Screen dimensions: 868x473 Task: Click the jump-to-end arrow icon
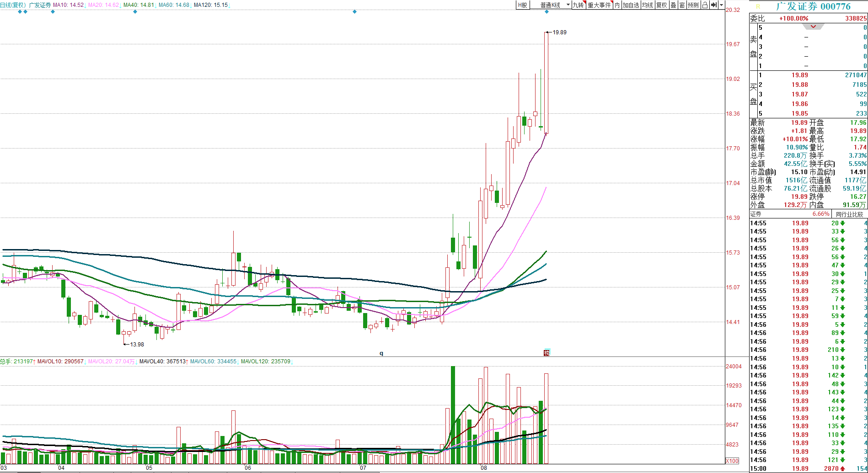click(x=713, y=5)
